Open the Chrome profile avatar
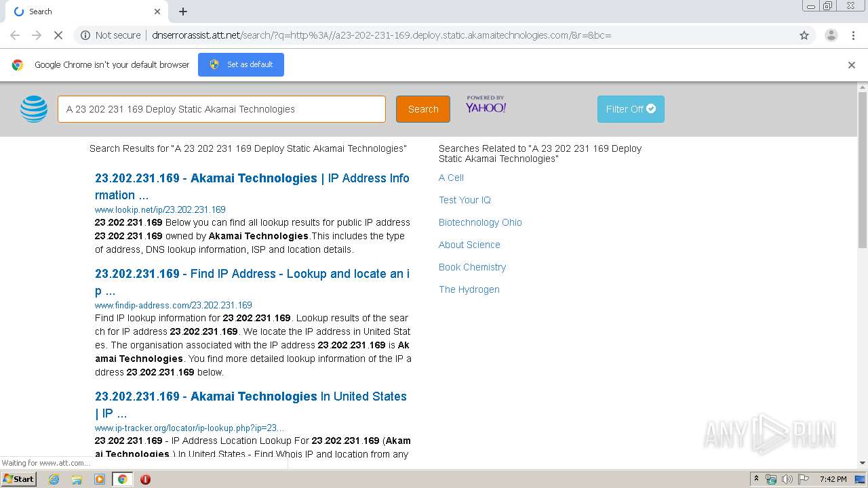This screenshot has width=868, height=488. (831, 35)
